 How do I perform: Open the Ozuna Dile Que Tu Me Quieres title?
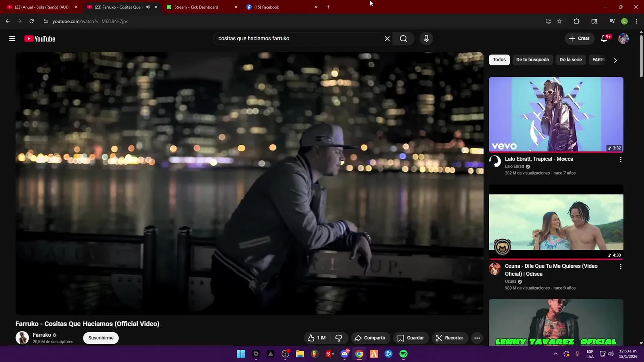[551, 270]
